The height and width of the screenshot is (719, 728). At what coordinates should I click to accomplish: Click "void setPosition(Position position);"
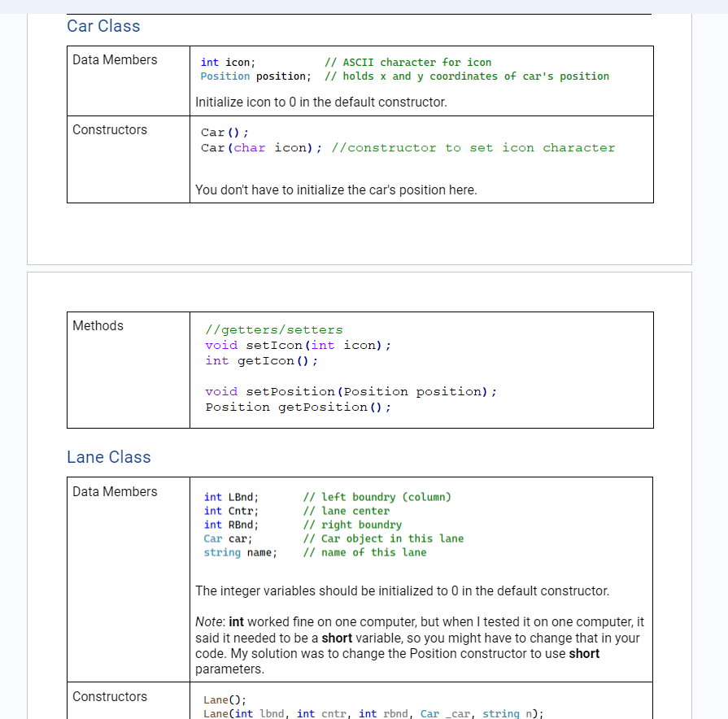coord(351,392)
